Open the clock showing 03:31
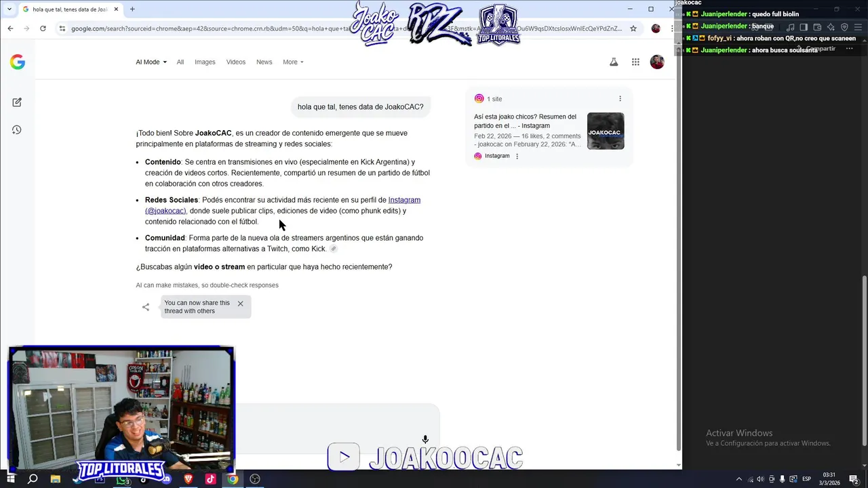This screenshot has height=488, width=868. coord(829,479)
